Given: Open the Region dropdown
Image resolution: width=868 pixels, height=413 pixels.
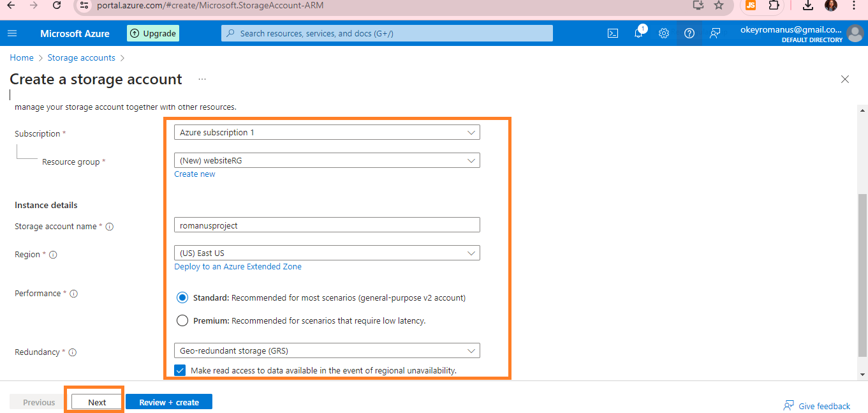Looking at the screenshot, I should tap(327, 253).
